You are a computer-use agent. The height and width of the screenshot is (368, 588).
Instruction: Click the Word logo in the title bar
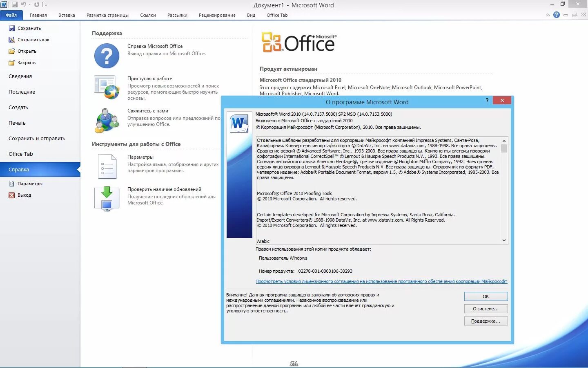(4, 4)
